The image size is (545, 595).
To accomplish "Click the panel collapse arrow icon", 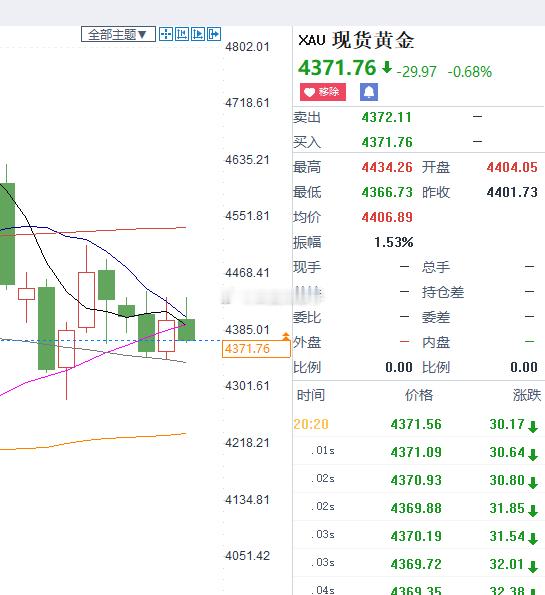I will [x=214, y=34].
